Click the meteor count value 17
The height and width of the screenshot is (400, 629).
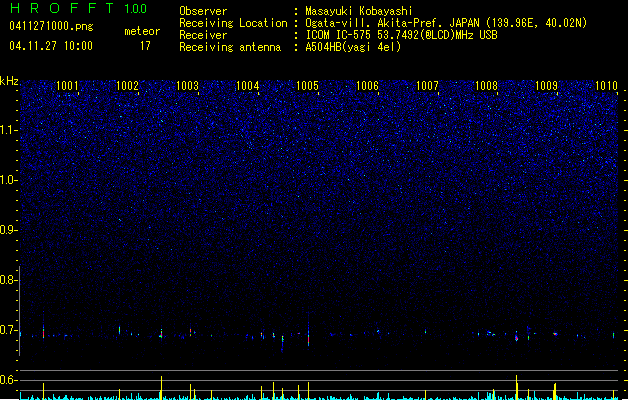[x=145, y=46]
